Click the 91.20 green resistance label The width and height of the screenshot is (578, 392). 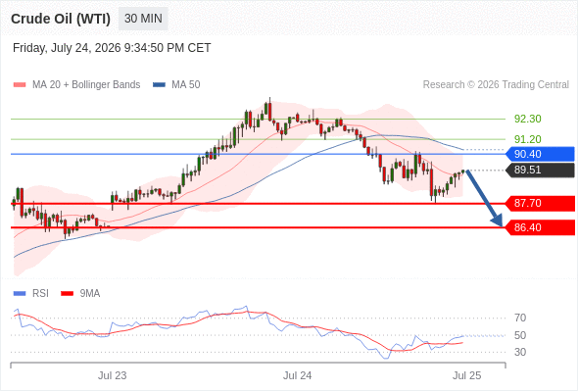(x=527, y=139)
